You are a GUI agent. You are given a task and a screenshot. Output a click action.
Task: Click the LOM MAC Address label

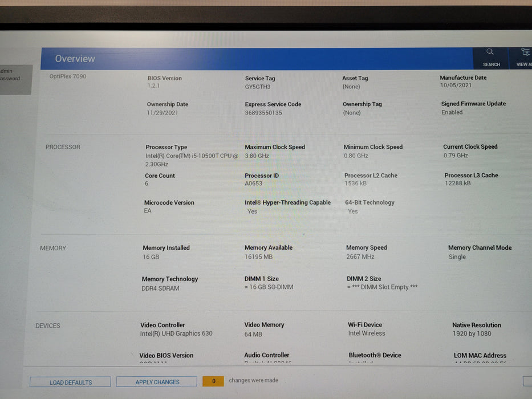pos(480,356)
